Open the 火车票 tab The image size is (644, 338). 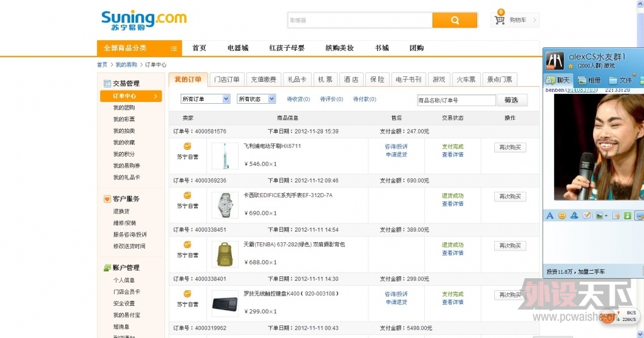pyautogui.click(x=466, y=79)
